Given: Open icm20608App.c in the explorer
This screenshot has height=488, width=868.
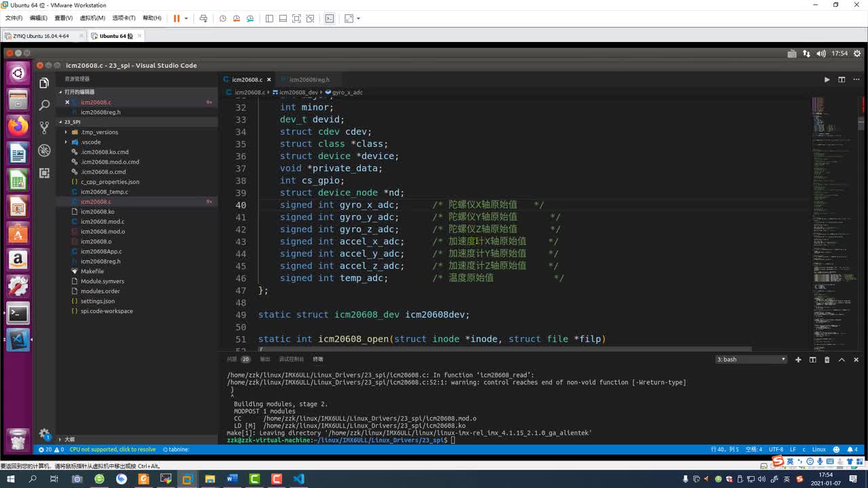Looking at the screenshot, I should [101, 251].
